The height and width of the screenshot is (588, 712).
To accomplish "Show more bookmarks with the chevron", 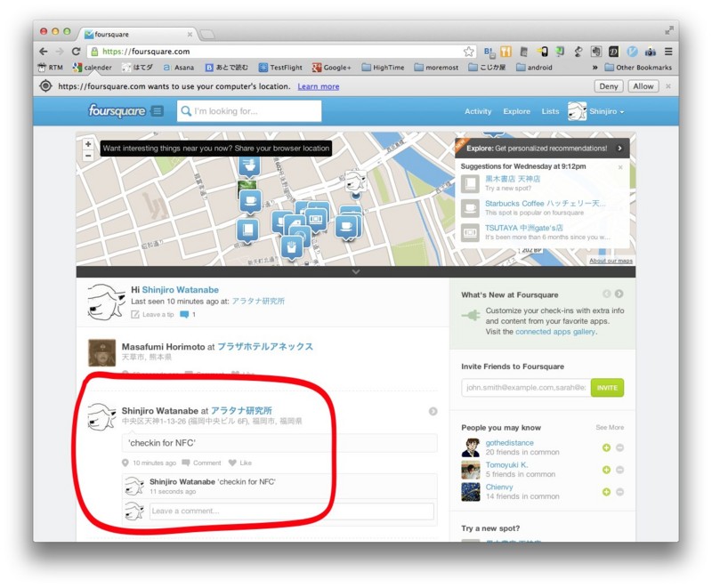I will (595, 68).
